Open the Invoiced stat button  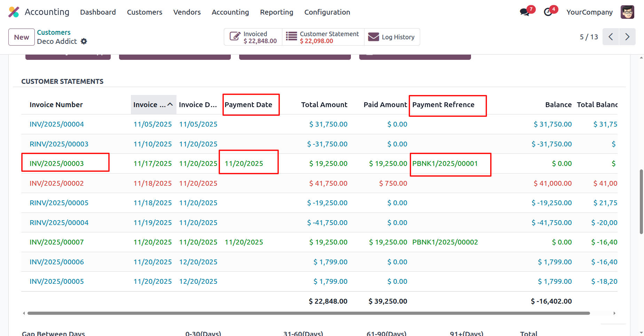click(253, 37)
